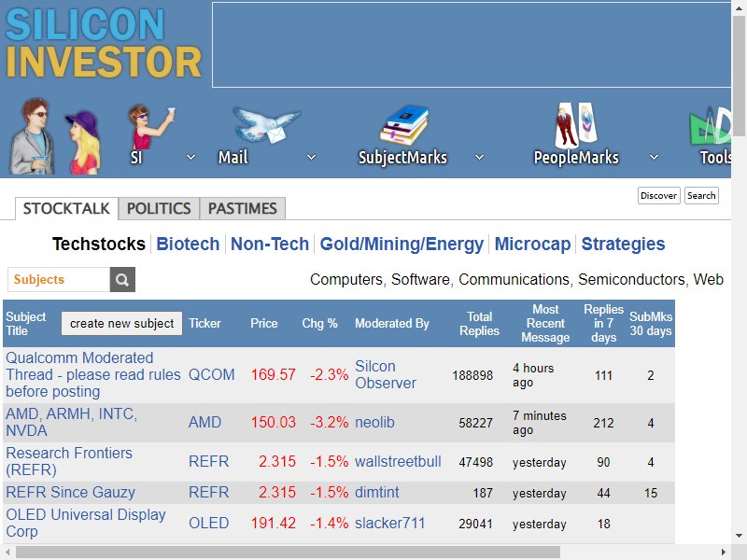The width and height of the screenshot is (747, 560).
Task: Select the Strategies category
Action: pyautogui.click(x=623, y=244)
